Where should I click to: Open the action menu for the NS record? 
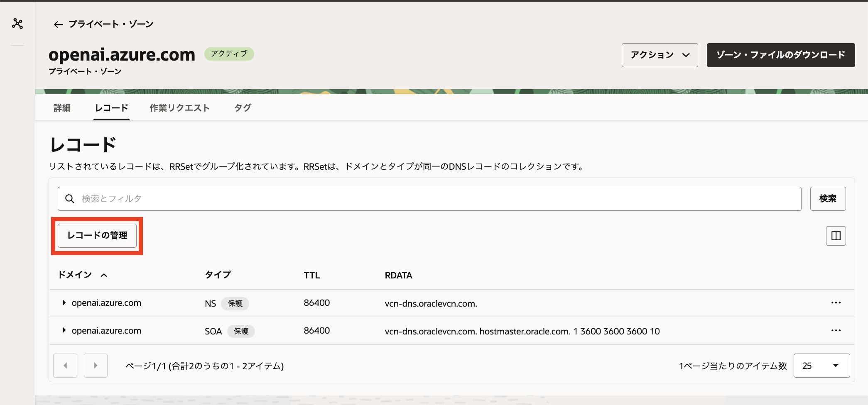click(836, 303)
